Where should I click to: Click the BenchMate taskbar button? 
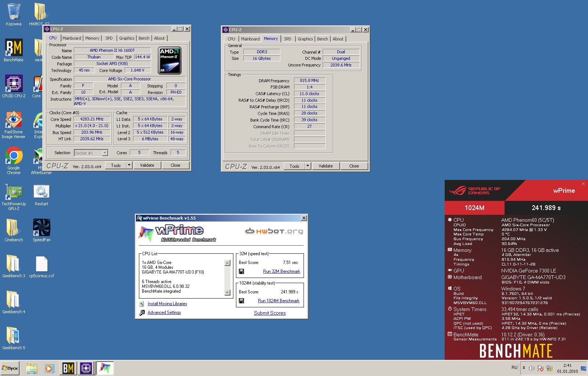pyautogui.click(x=68, y=368)
